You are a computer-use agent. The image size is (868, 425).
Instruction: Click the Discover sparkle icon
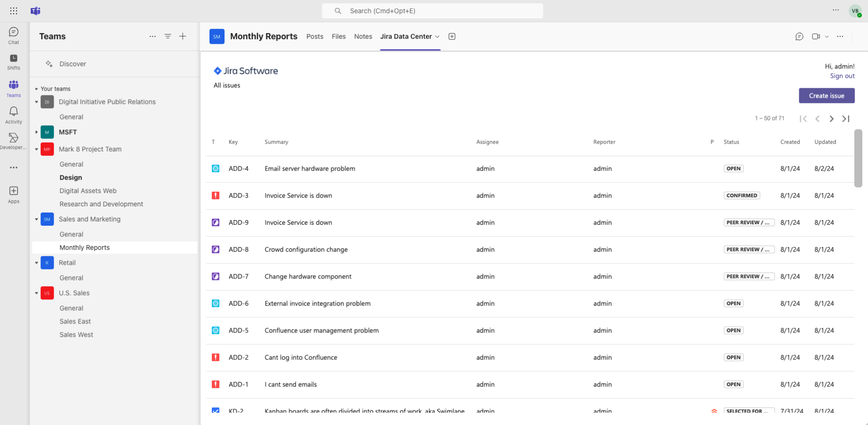49,64
